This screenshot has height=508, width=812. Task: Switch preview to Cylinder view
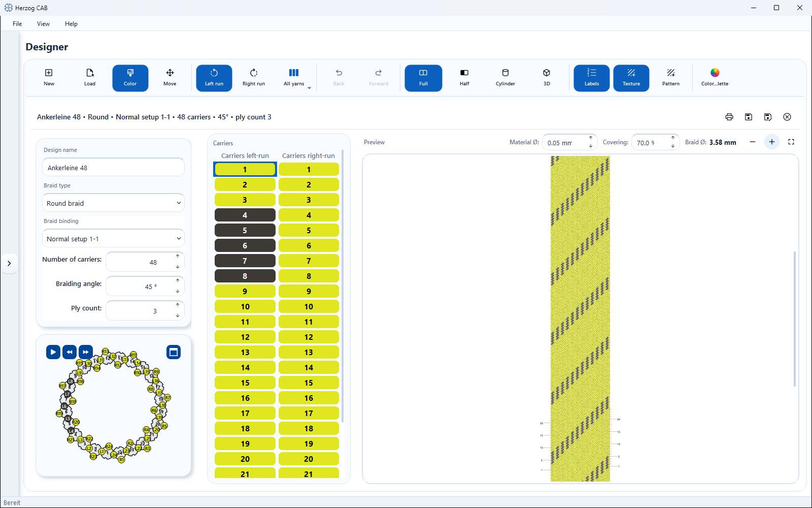pyautogui.click(x=505, y=78)
